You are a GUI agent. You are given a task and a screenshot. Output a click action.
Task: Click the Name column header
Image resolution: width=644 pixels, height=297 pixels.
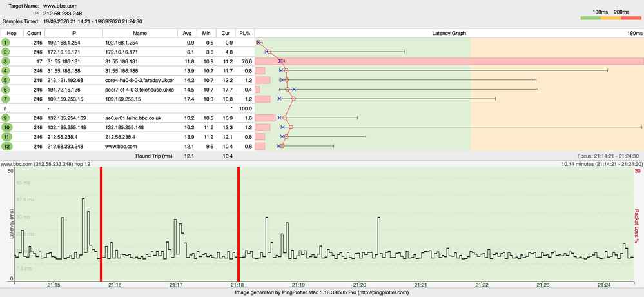(x=140, y=32)
